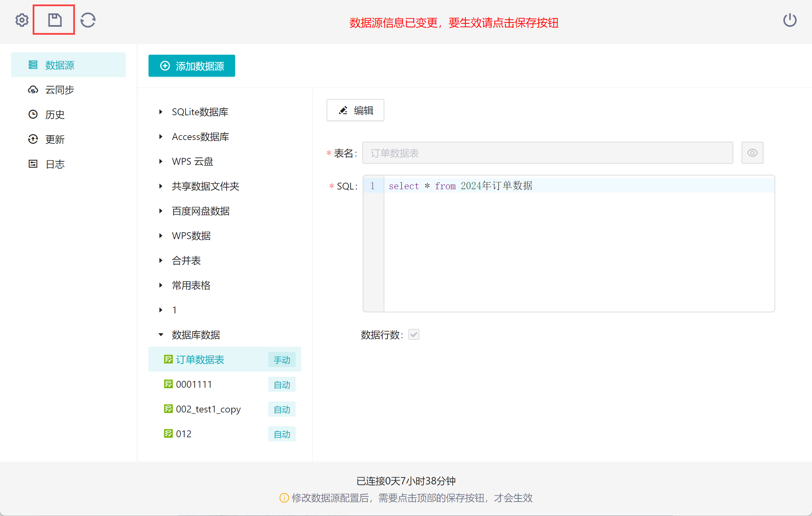812x516 pixels.
Task: Select the 012 tree item
Action: pyautogui.click(x=225, y=433)
